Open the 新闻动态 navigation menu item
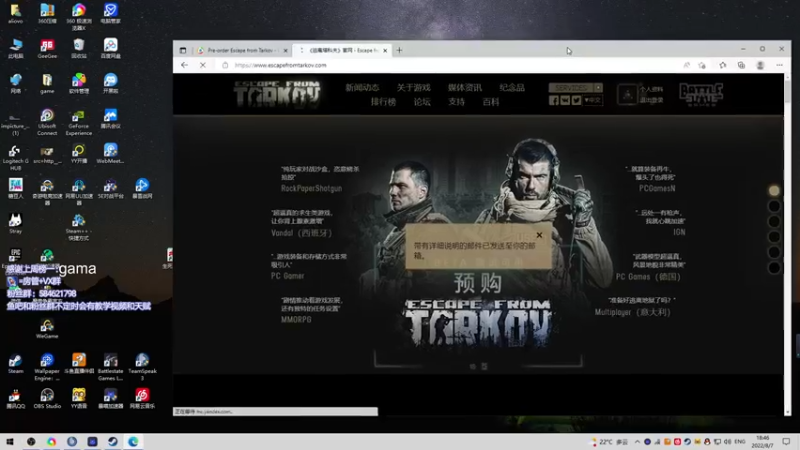This screenshot has height=450, width=800. [x=362, y=88]
